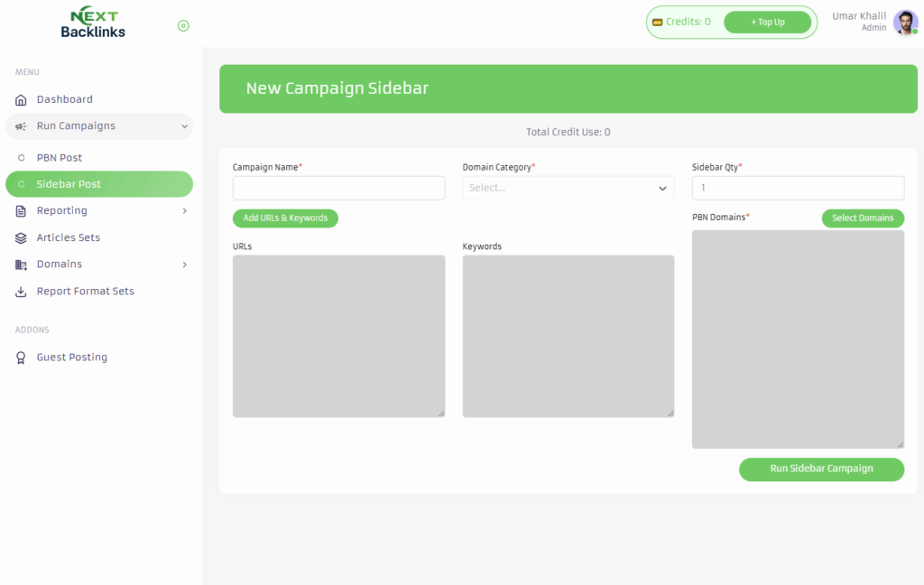Click the Run Campaigns megaphone icon
924x585 pixels.
pos(21,126)
